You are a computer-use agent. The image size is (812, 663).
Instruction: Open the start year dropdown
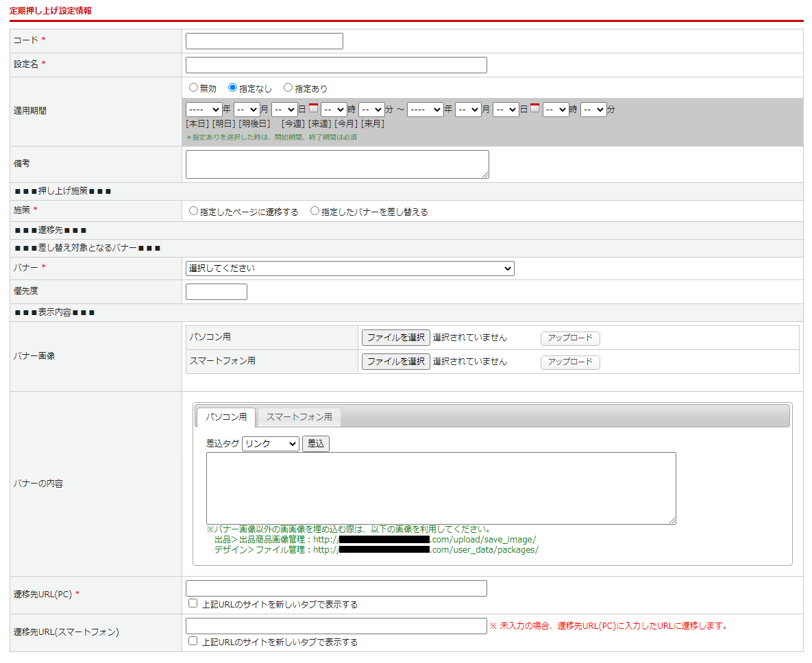(x=204, y=110)
